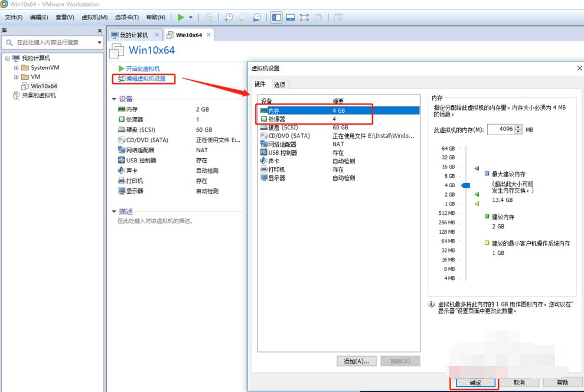Open the snapshot manager toolbar icon
The width and height of the screenshot is (584, 392).
(x=256, y=18)
